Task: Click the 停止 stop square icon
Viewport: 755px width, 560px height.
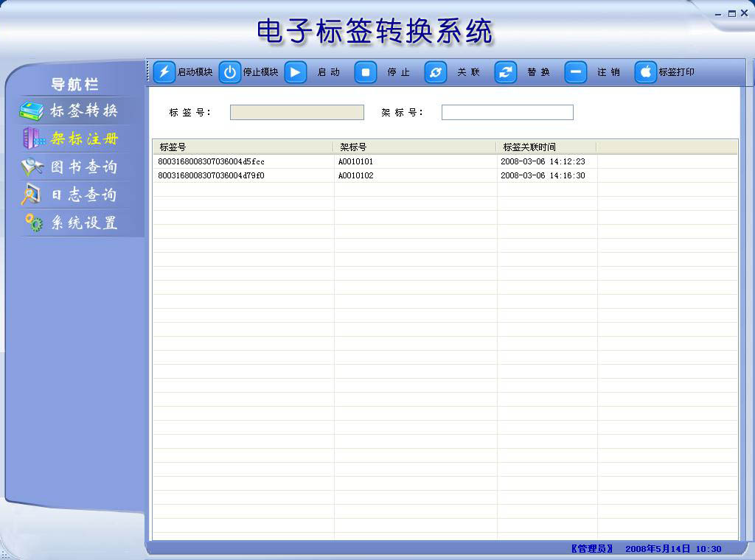Action: coord(366,72)
